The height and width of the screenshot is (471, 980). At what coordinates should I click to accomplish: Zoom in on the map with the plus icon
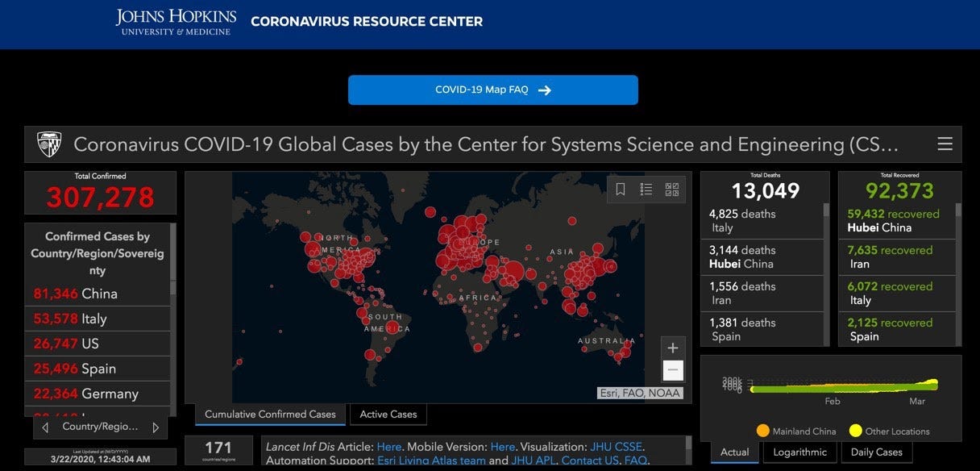tap(672, 347)
